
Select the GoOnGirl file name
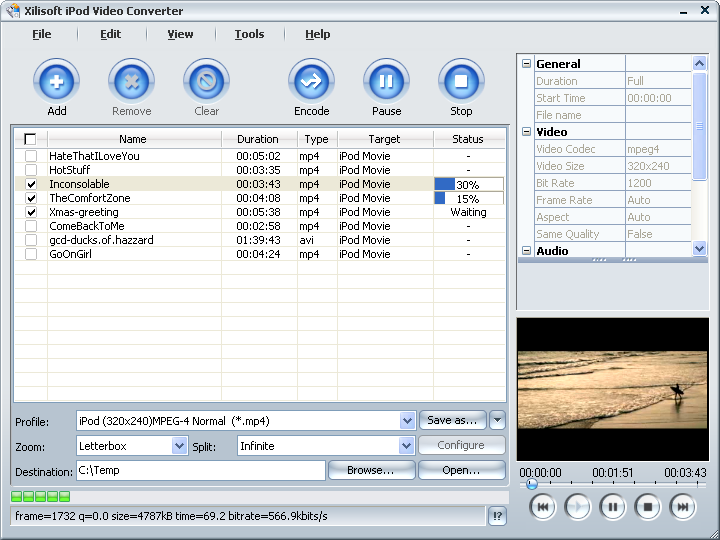coord(70,254)
